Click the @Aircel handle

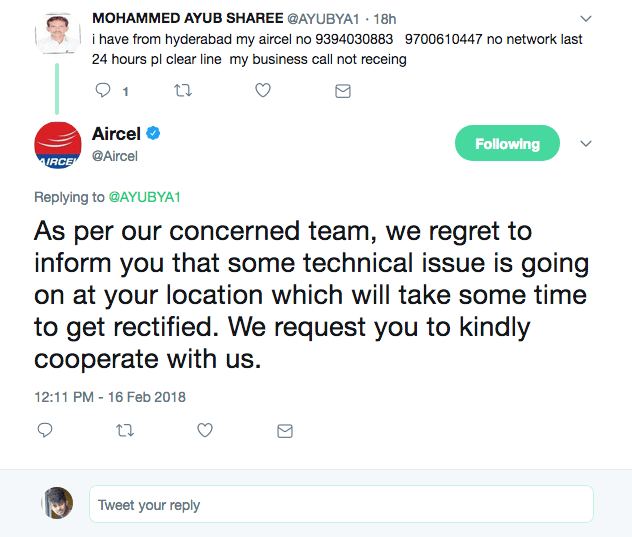click(x=115, y=156)
